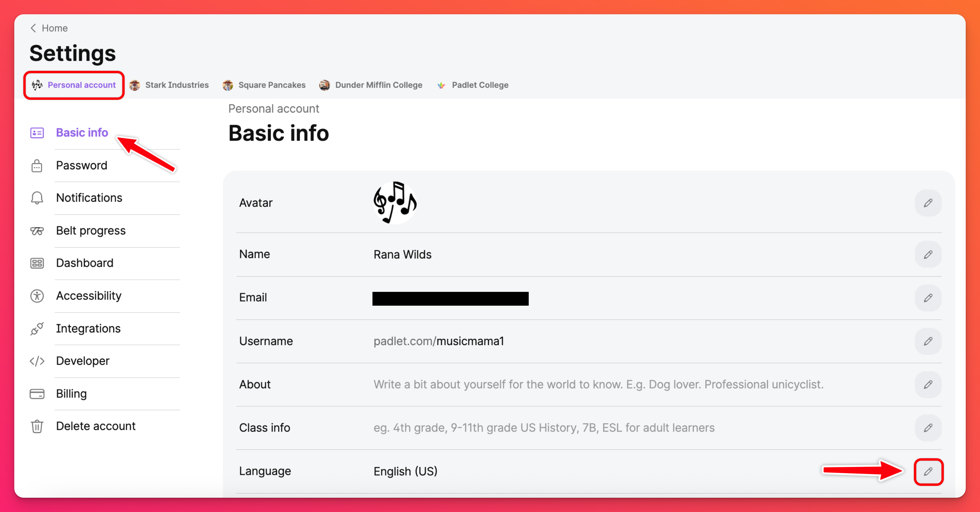The image size is (980, 512).
Task: Click the music notes avatar image
Action: (x=395, y=203)
